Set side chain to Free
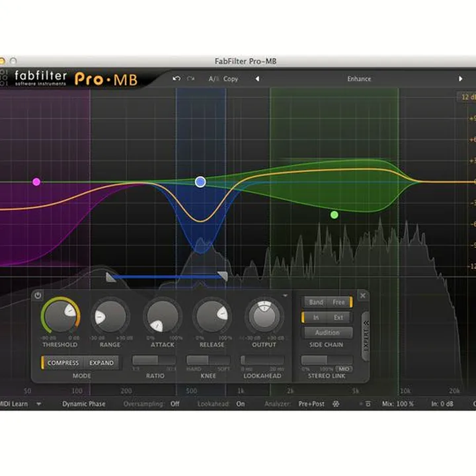Screen dimensions: 476x476 pos(338,302)
